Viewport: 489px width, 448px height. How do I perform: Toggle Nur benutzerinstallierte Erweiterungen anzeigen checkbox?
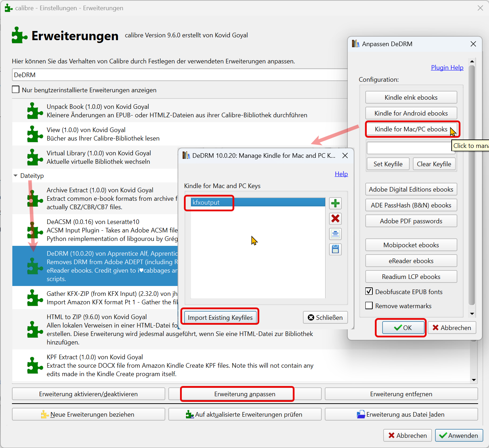click(16, 89)
